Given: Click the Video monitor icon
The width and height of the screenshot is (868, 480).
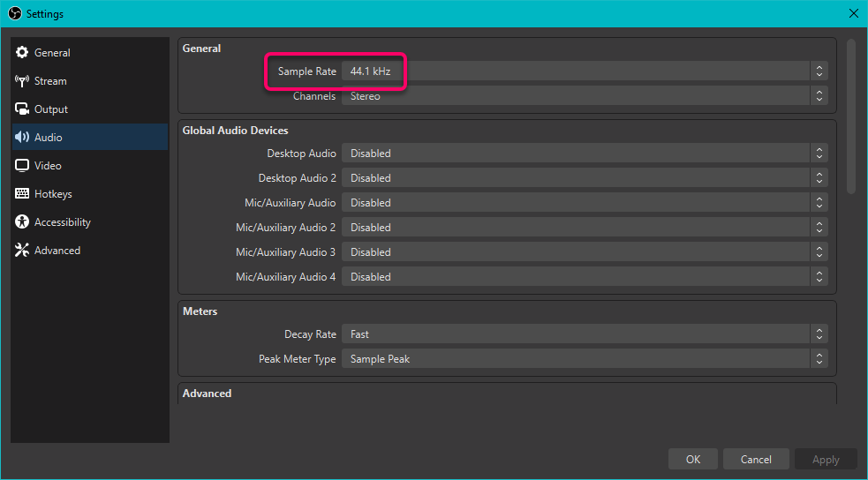Looking at the screenshot, I should click(x=22, y=166).
